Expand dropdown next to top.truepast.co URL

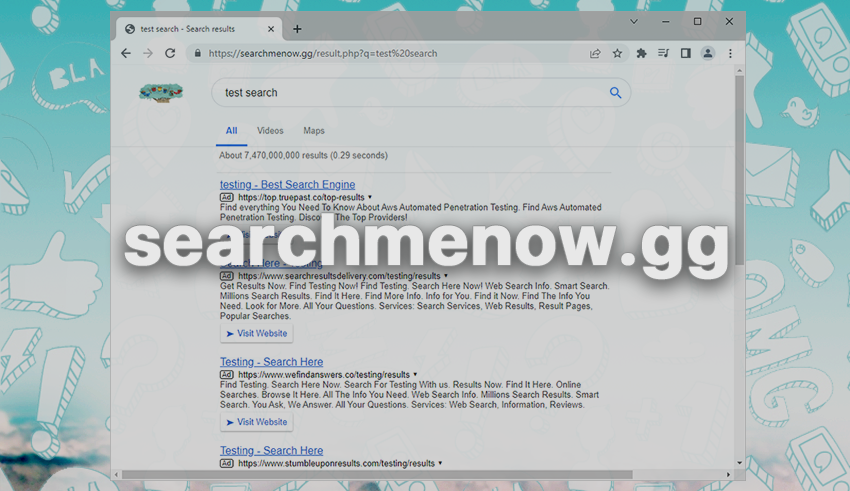(x=370, y=197)
